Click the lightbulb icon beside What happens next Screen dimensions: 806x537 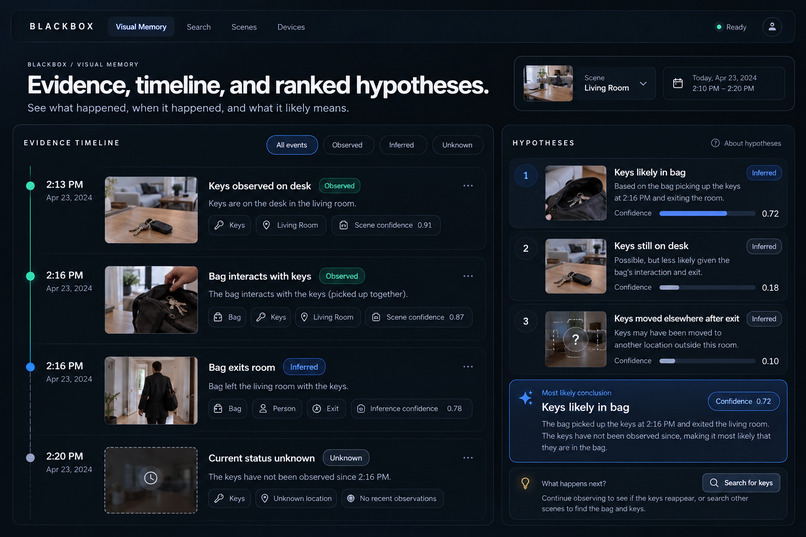pos(525,484)
